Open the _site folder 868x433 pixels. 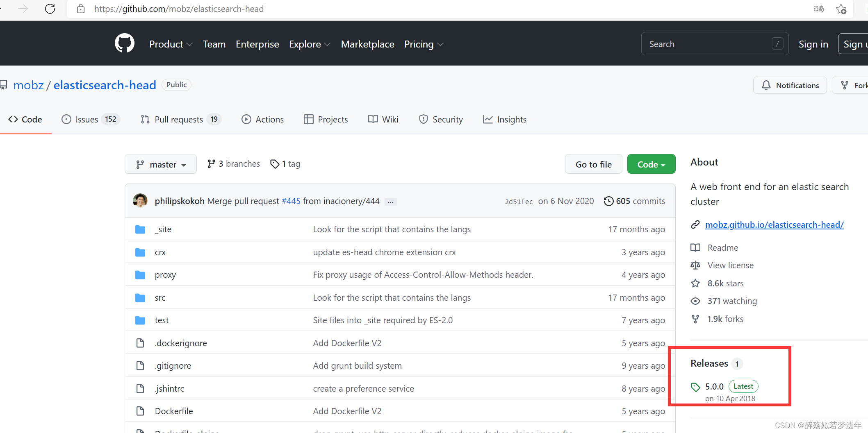pyautogui.click(x=163, y=229)
